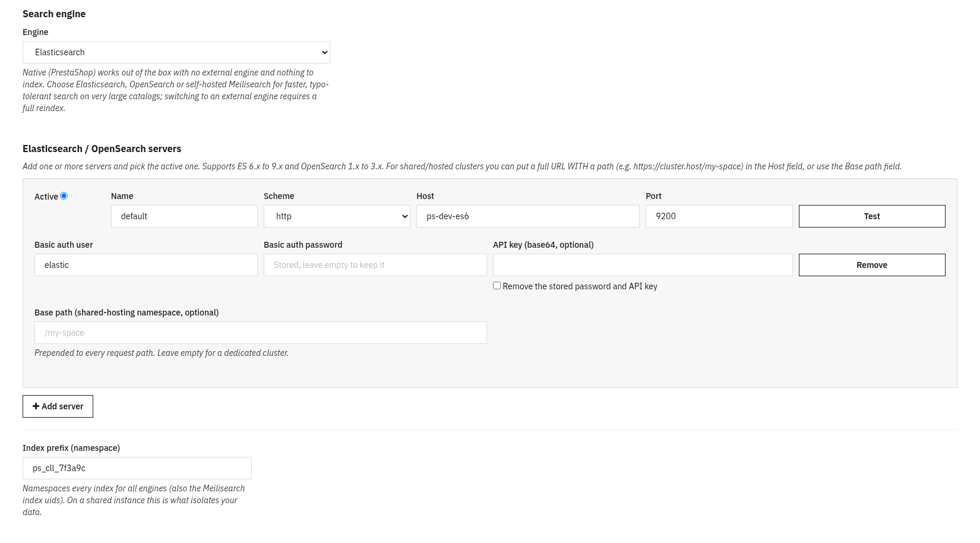980x543 pixels.
Task: Select the Port field showing 9200
Action: coord(719,216)
